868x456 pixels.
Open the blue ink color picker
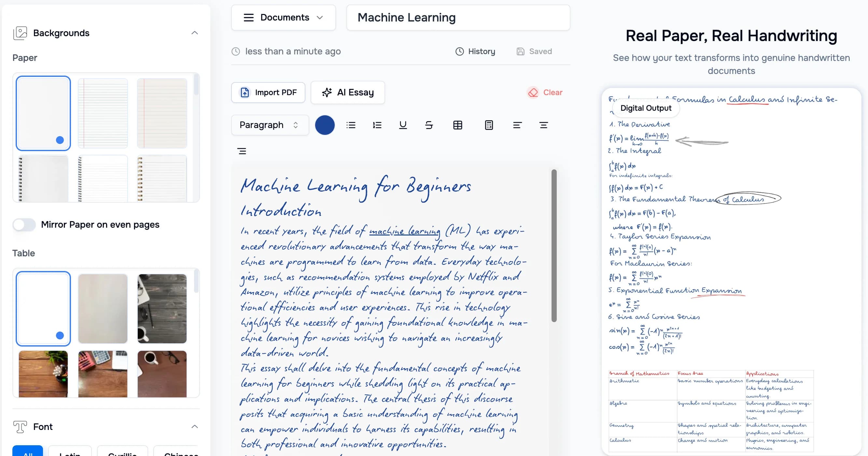pos(325,125)
